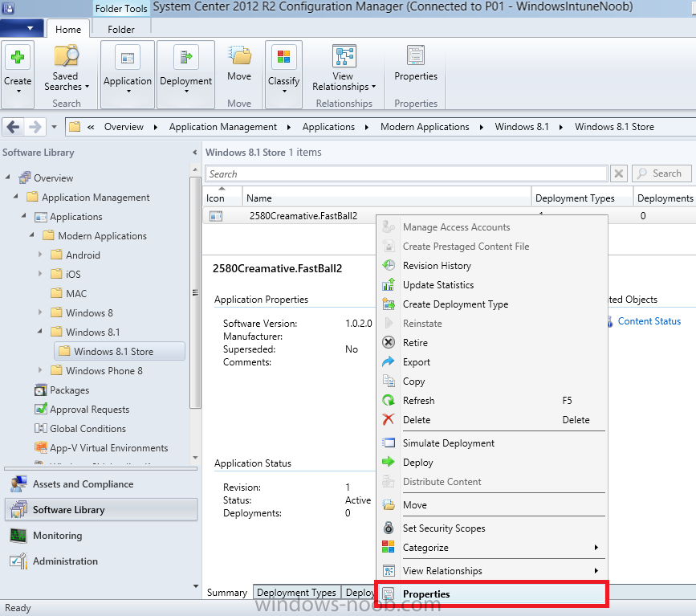Click the Export arrow icon
Viewport: 696px width, 616px height.
[x=389, y=361]
